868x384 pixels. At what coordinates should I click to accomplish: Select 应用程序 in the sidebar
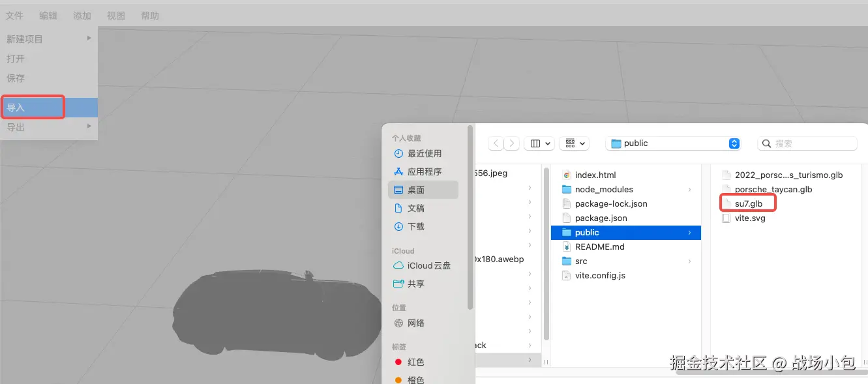(x=423, y=171)
